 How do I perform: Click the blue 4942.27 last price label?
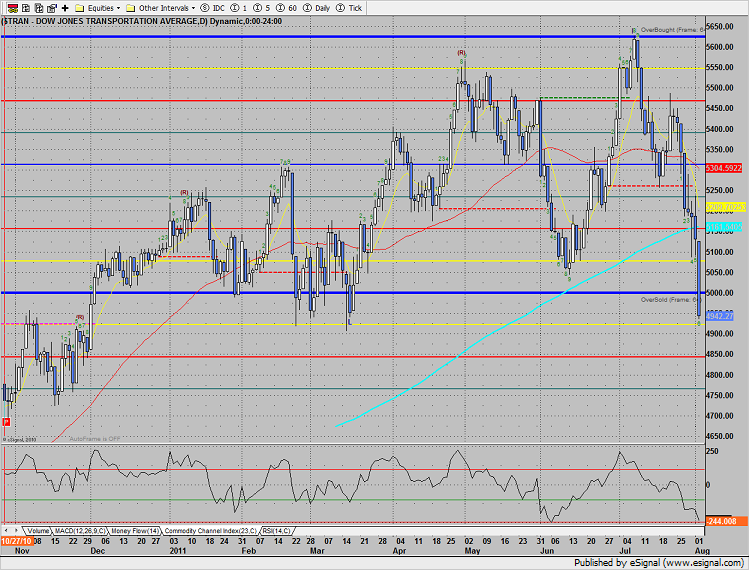[719, 316]
